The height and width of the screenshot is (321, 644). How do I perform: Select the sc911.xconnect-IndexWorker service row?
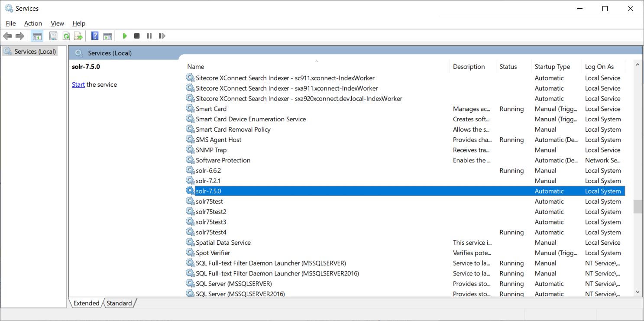405,78
